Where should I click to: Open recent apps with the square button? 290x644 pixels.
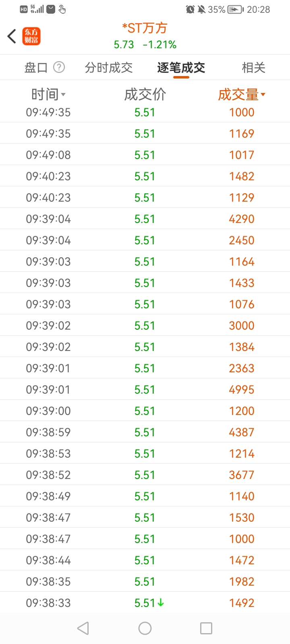coord(206,628)
